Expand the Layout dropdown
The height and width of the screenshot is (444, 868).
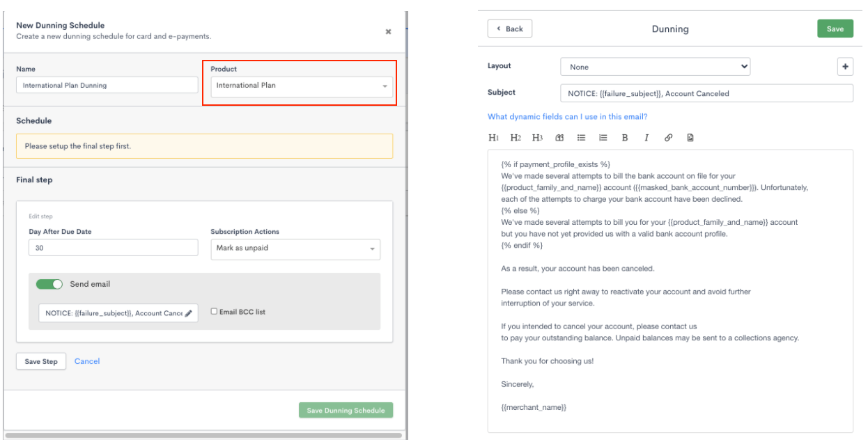(655, 67)
